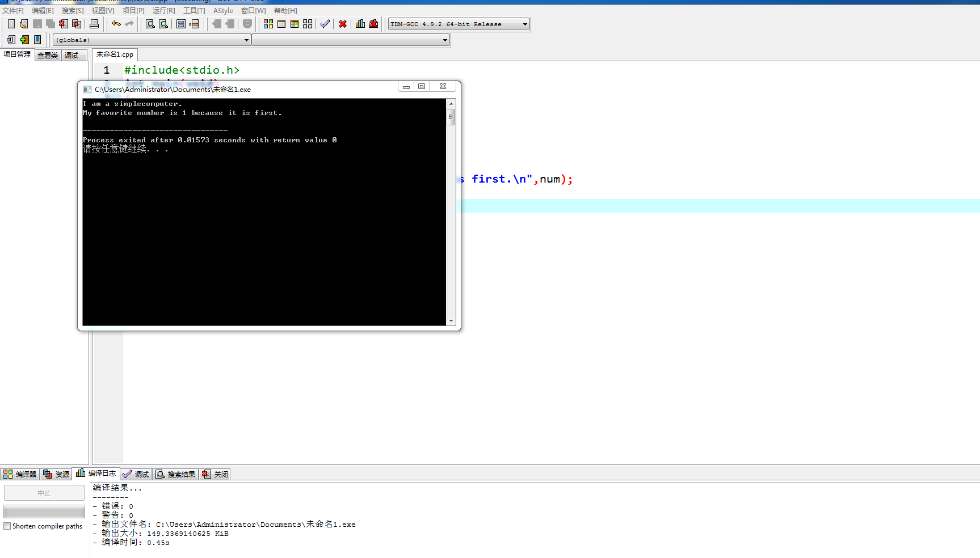Click the Toggle bookmark blue icon
This screenshot has width=980, height=558.
37,40
